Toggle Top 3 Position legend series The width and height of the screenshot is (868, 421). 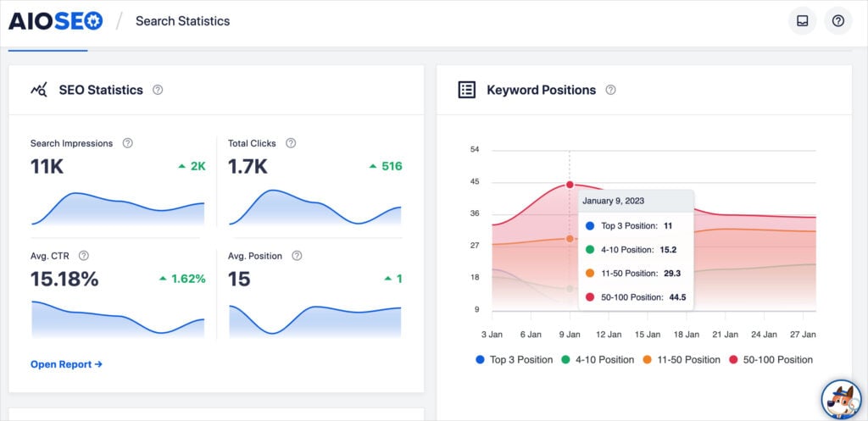pyautogui.click(x=515, y=360)
